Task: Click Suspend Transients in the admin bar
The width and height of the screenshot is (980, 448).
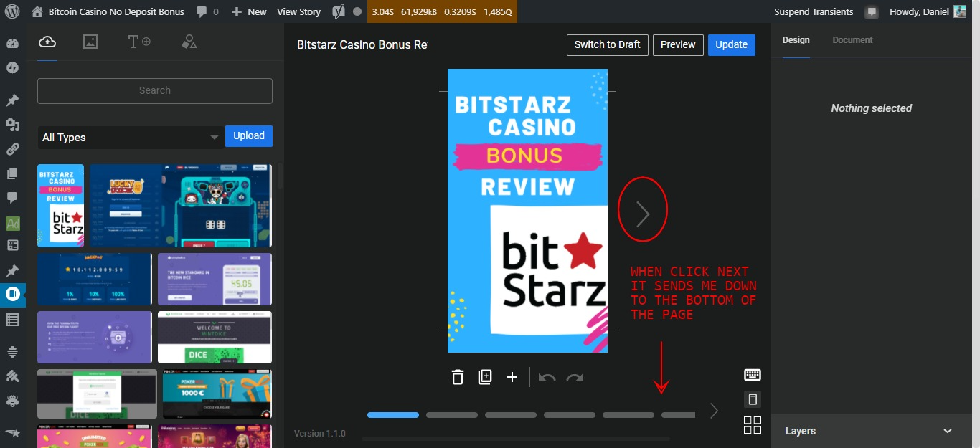Action: pyautogui.click(x=814, y=11)
